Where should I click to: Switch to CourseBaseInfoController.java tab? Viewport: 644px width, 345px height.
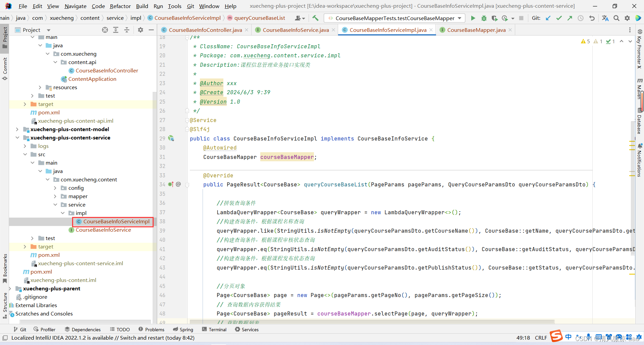(205, 30)
